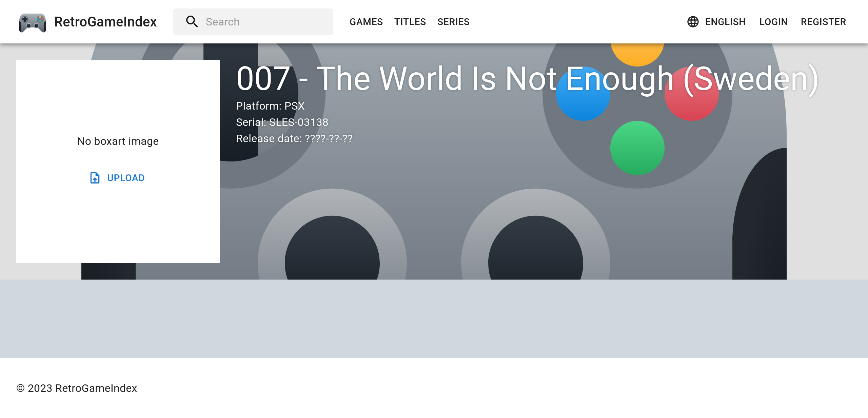Click the game title heading text
Image resolution: width=868 pixels, height=418 pixels.
pos(527,79)
